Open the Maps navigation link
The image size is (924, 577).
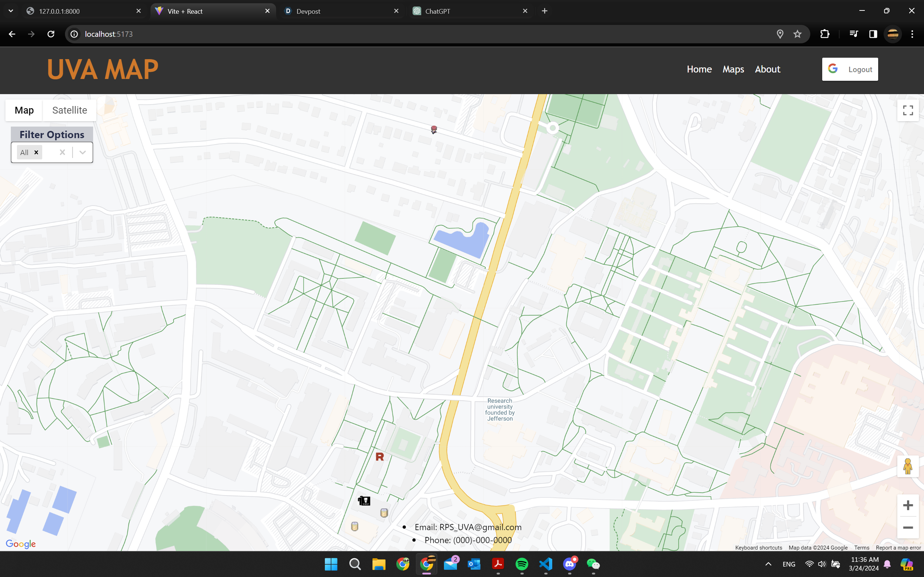coord(733,70)
